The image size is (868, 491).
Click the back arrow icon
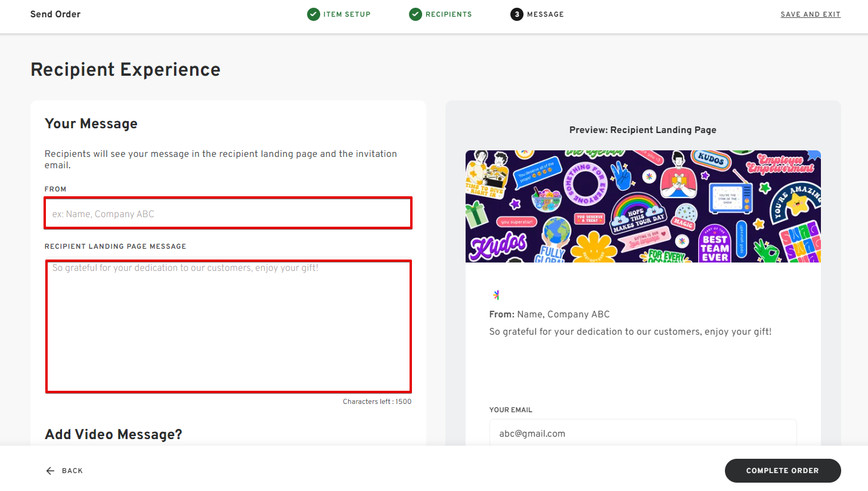tap(50, 471)
